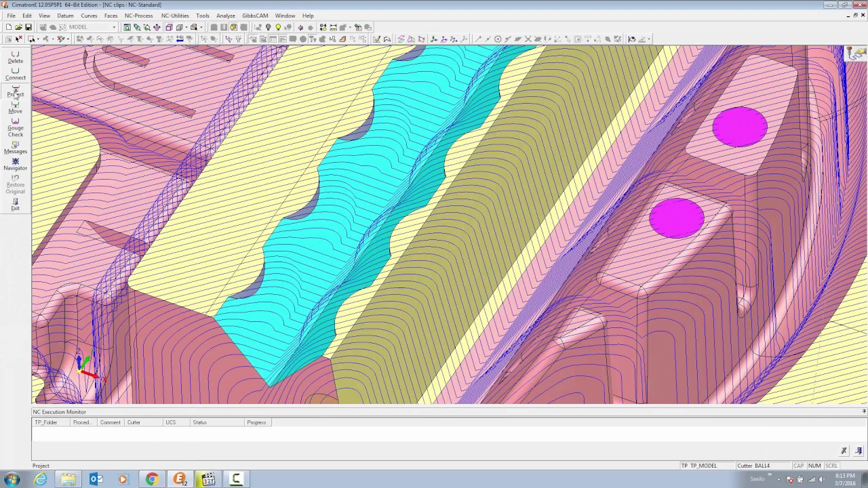Select the Move motion tool

(x=15, y=107)
